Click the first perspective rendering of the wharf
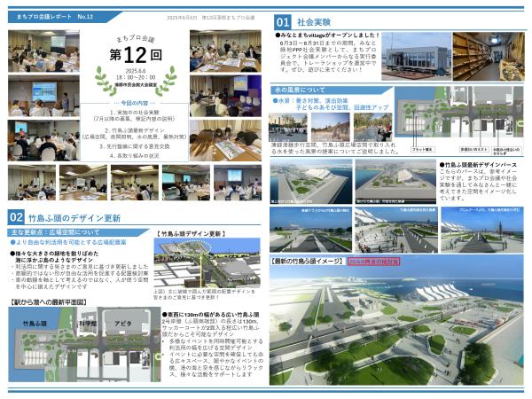Viewport: 532px width, 399px height. (x=310, y=182)
